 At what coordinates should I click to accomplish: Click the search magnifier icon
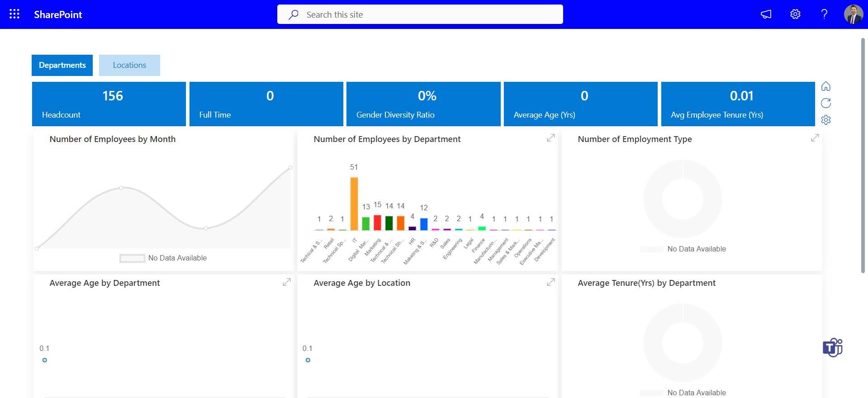pyautogui.click(x=294, y=14)
